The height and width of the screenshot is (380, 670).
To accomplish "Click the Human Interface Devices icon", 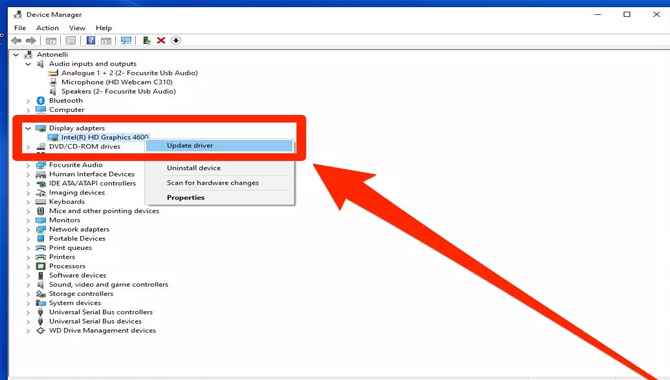I will 41,174.
